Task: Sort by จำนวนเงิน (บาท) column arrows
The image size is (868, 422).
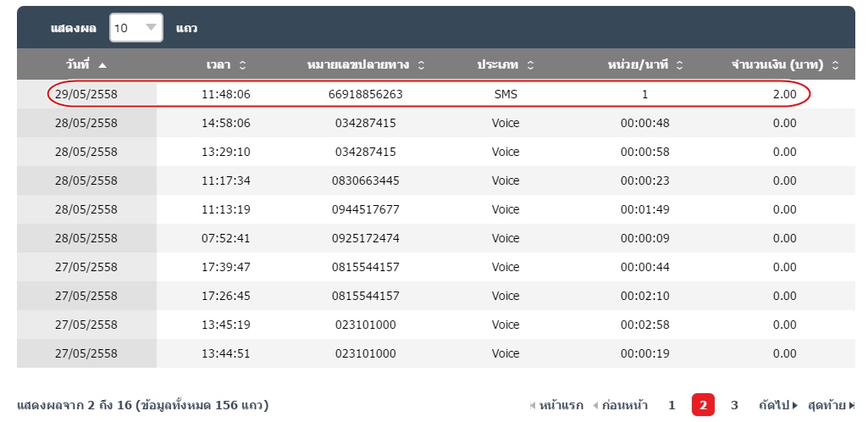Action: tap(835, 65)
